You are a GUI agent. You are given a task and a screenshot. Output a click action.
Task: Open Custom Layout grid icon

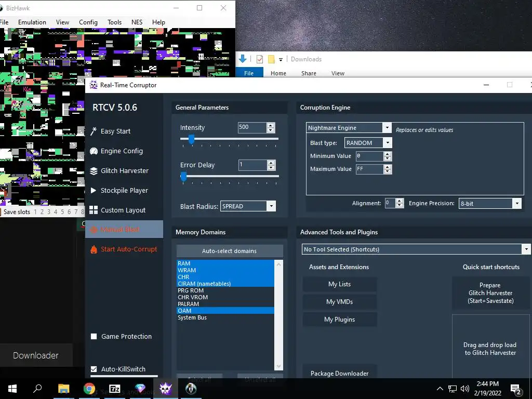(x=94, y=210)
